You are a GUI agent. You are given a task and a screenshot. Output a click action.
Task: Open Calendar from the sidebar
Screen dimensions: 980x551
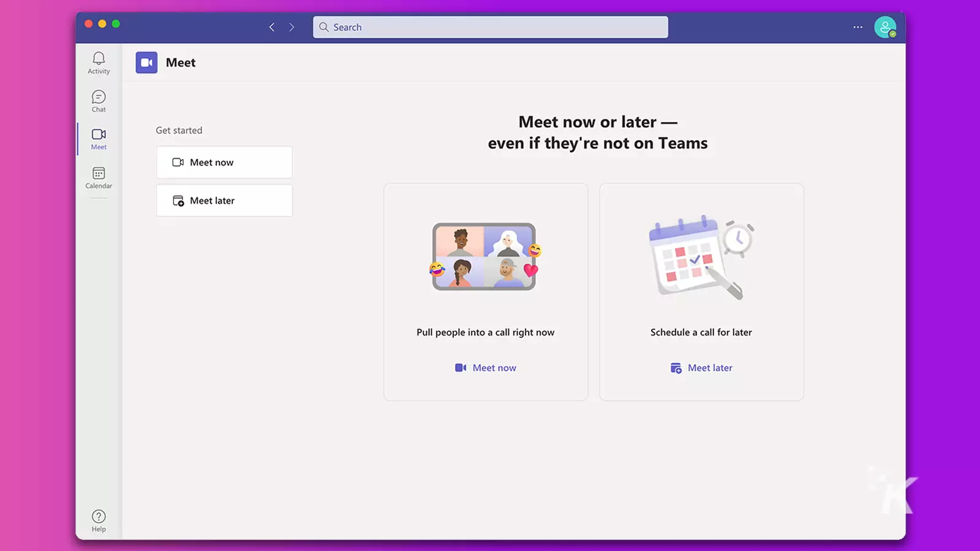coord(99,178)
